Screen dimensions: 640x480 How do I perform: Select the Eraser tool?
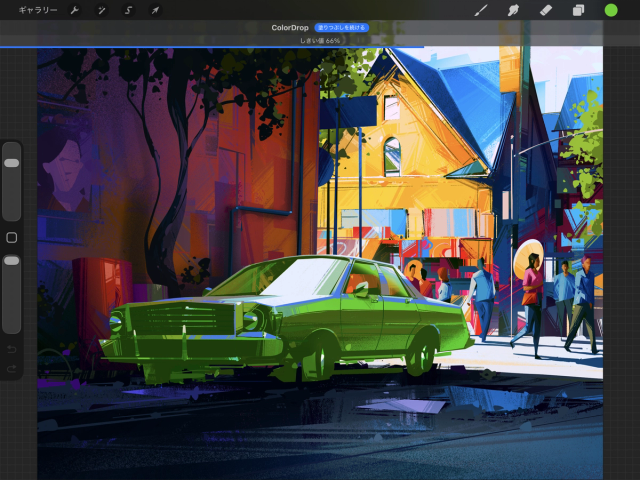546,10
